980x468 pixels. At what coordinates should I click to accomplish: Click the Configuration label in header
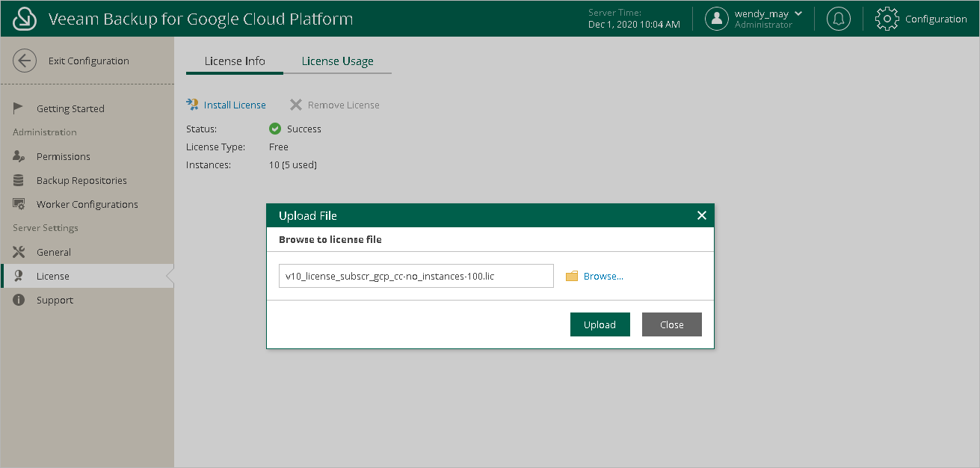pyautogui.click(x=936, y=19)
